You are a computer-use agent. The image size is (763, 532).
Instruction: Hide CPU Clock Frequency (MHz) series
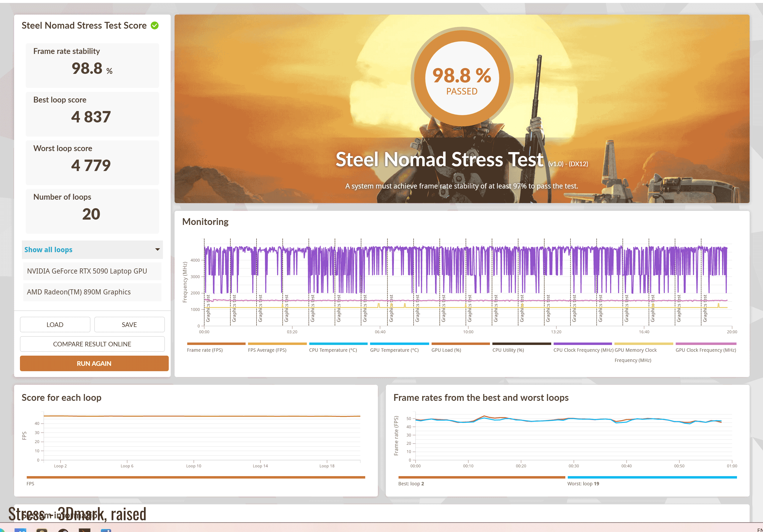(583, 350)
